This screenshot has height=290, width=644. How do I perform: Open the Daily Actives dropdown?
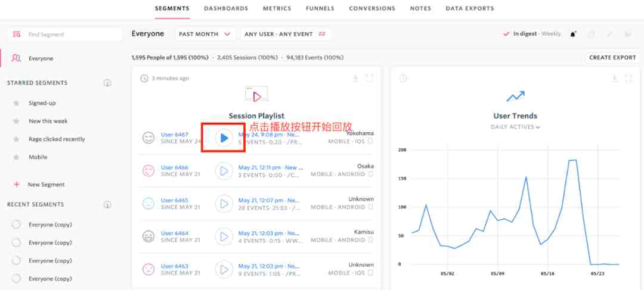(515, 127)
